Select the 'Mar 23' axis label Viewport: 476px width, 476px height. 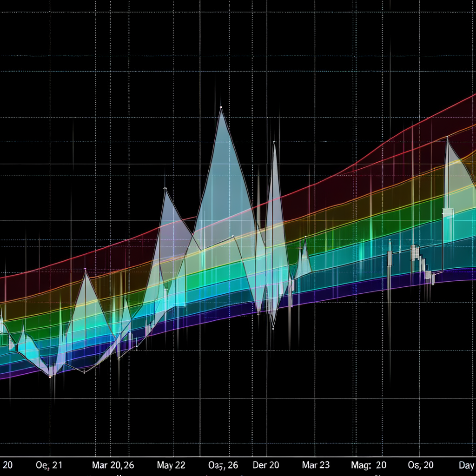[316, 465]
